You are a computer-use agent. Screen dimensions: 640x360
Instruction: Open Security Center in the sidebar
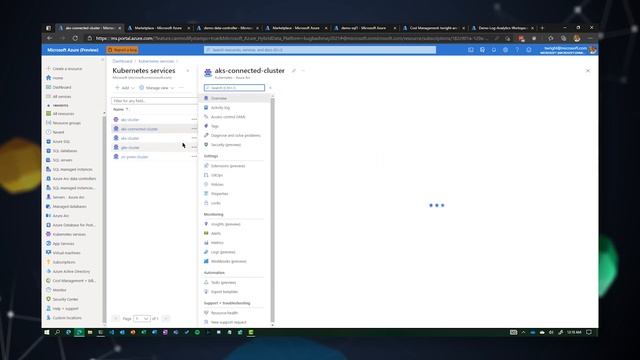65,299
